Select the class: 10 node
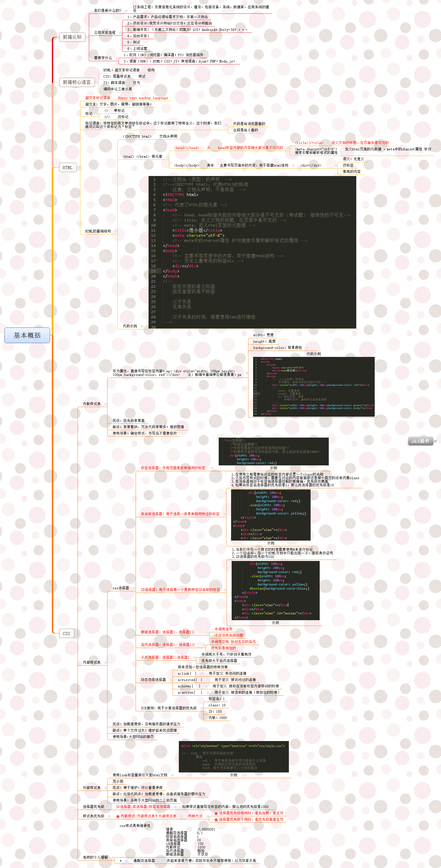The width and height of the screenshot is (441, 868). coord(217,705)
